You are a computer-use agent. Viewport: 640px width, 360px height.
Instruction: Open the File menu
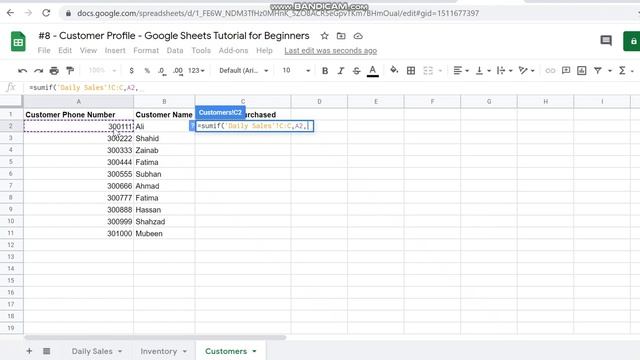pyautogui.click(x=44, y=51)
